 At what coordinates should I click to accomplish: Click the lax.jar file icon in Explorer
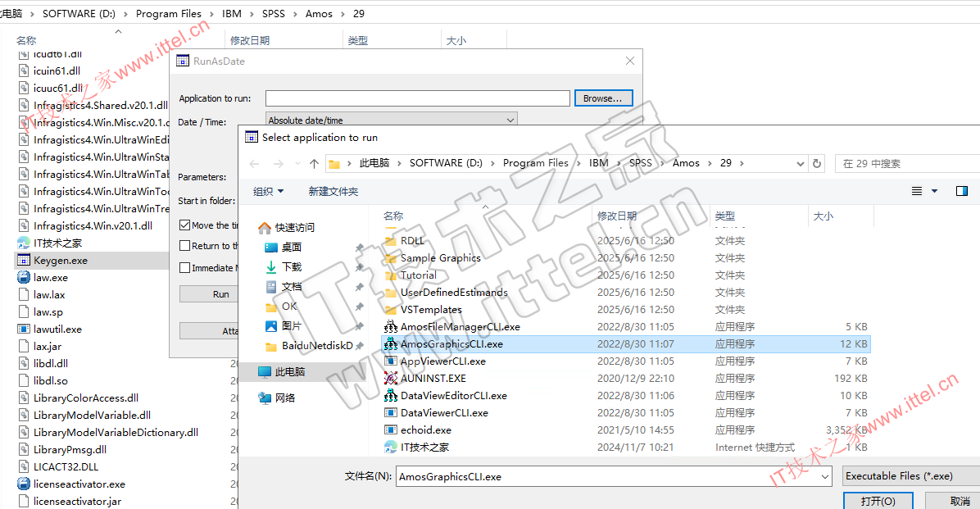click(x=24, y=347)
